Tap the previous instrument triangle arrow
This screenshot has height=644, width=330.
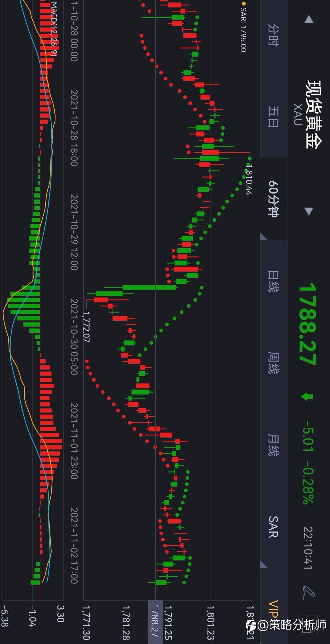(x=309, y=20)
